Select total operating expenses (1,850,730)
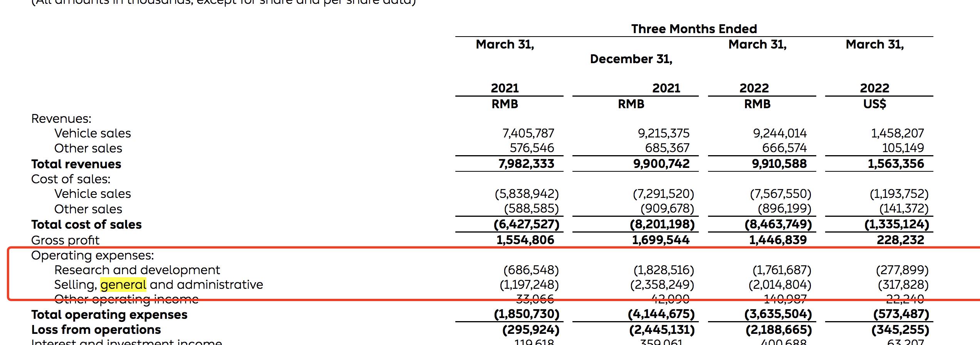This screenshot has width=980, height=345. tap(527, 314)
